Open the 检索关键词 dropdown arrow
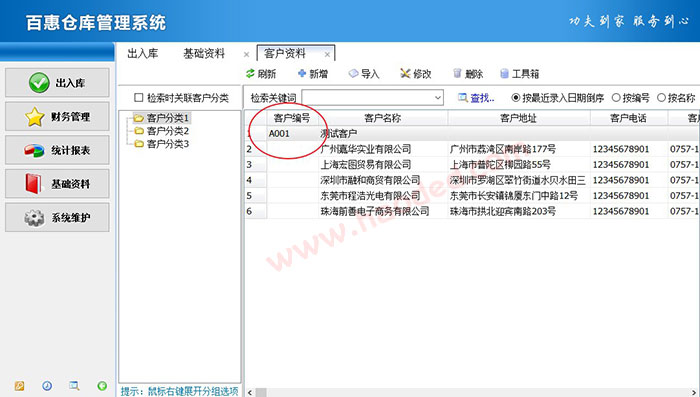Viewport: 700px width, 397px height. click(x=438, y=97)
